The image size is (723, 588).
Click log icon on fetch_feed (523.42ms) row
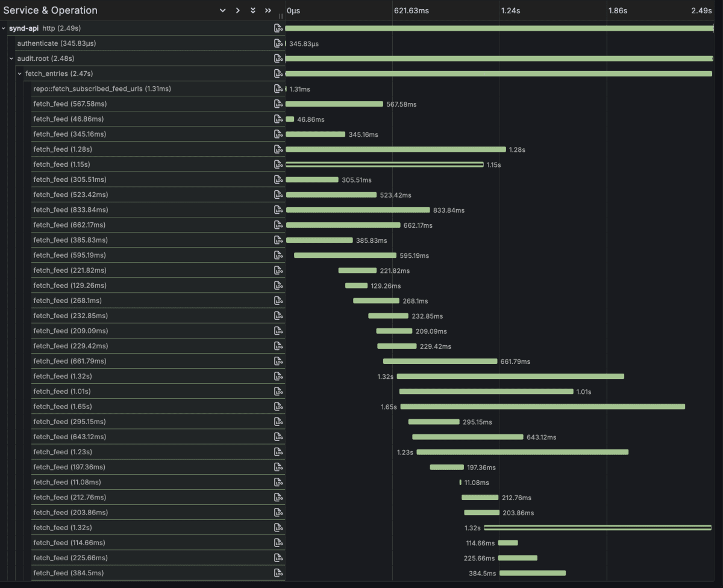pos(278,195)
